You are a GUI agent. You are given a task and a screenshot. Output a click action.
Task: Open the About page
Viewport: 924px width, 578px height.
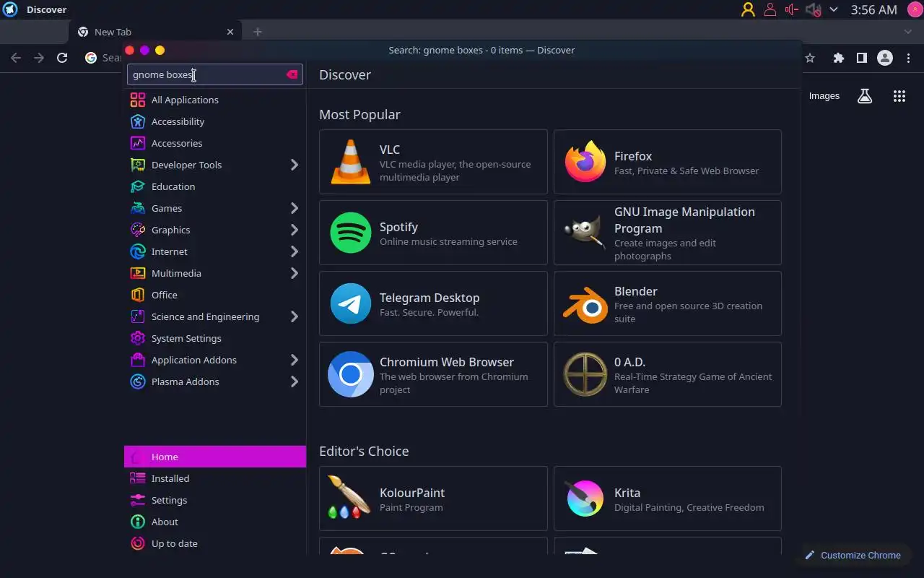pyautogui.click(x=215, y=522)
